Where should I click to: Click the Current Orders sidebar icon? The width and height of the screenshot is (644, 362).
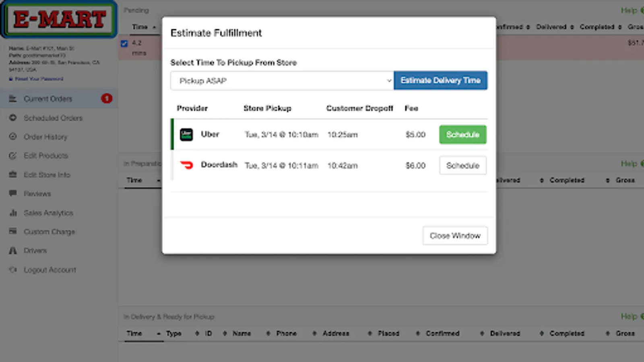coord(13,99)
